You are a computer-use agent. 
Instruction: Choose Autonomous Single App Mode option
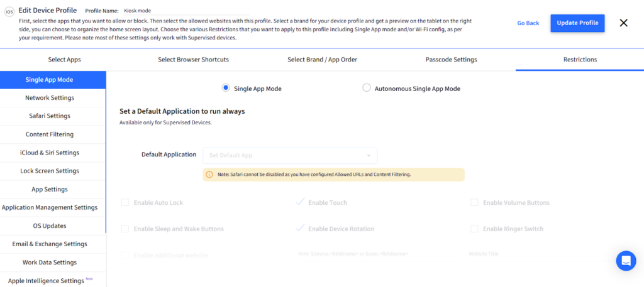click(x=367, y=89)
